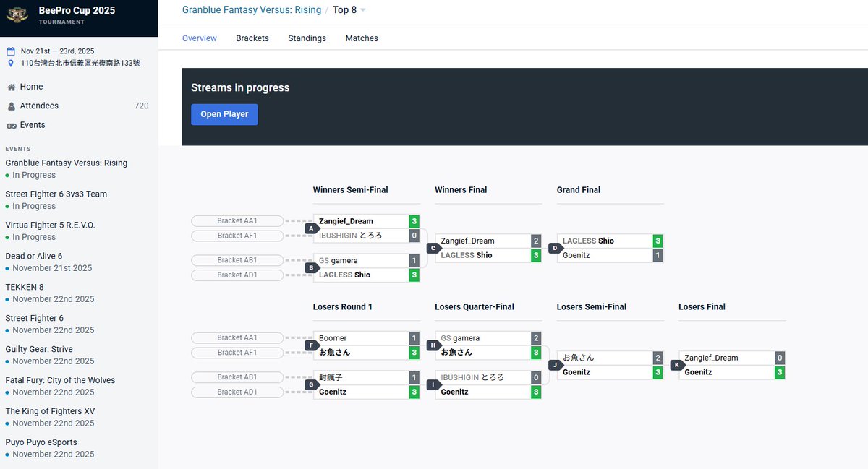Click IBUSHIGIN とろろ in Winners Semi-Final
This screenshot has width=868, height=469.
(350, 236)
